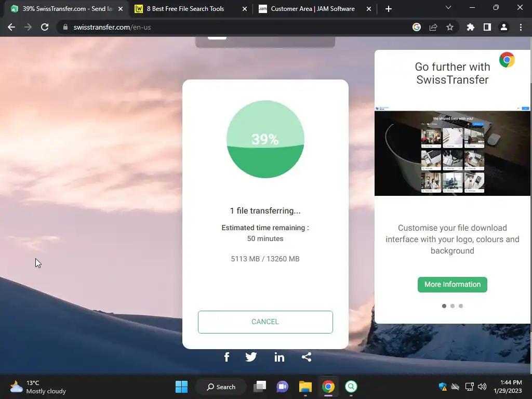
Task: Share on LinkedIn icon
Action: pos(279,357)
